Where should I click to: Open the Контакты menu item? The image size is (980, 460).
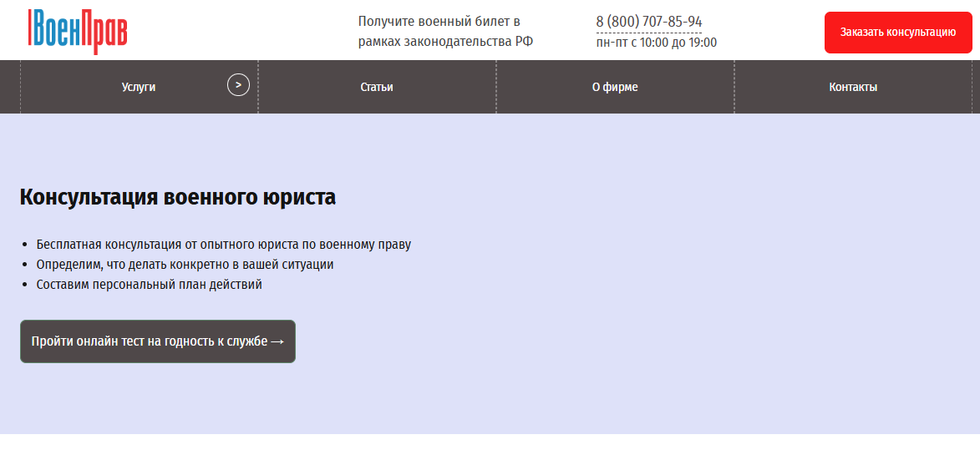pos(853,87)
